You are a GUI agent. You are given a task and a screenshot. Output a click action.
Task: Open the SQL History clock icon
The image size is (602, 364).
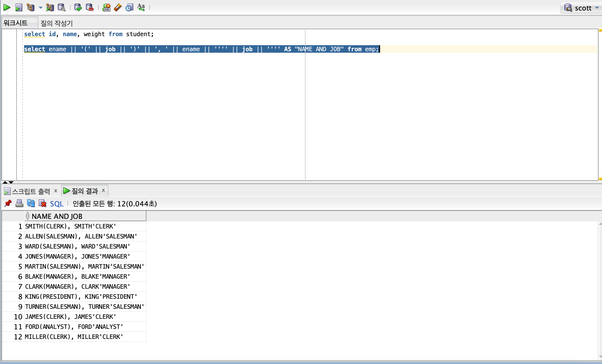[129, 8]
